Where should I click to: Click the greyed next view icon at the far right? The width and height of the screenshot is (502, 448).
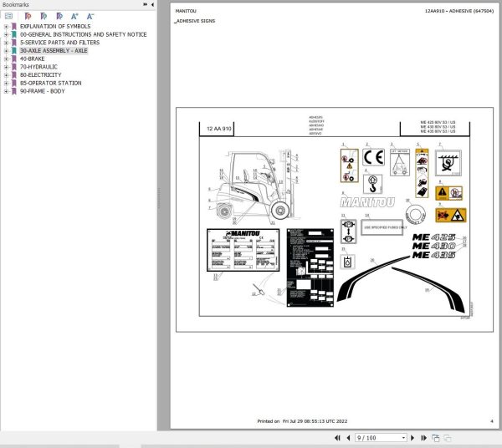coord(448,438)
